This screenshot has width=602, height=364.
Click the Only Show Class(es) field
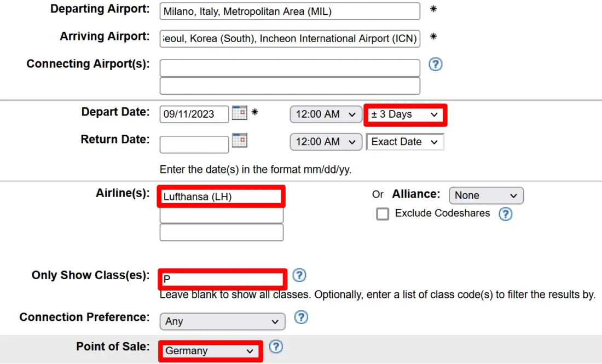[222, 279]
